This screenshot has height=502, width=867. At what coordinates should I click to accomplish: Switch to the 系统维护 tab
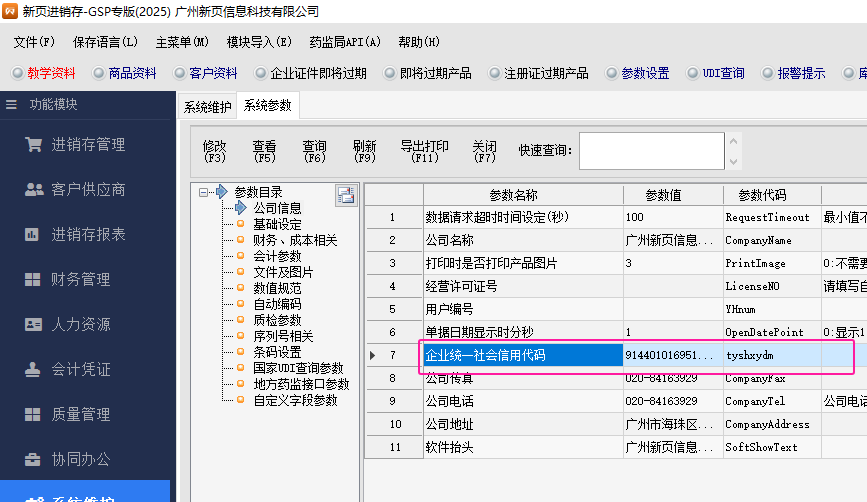pos(208,107)
